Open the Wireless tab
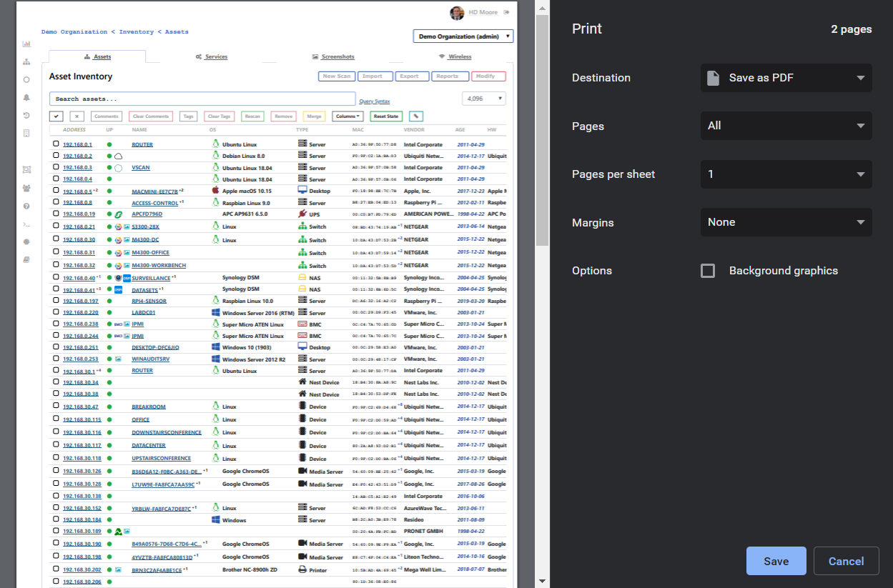The height and width of the screenshot is (588, 893). [455, 56]
